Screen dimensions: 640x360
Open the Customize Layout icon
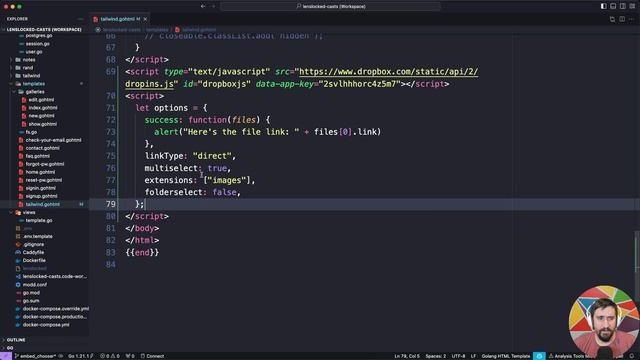(632, 6)
